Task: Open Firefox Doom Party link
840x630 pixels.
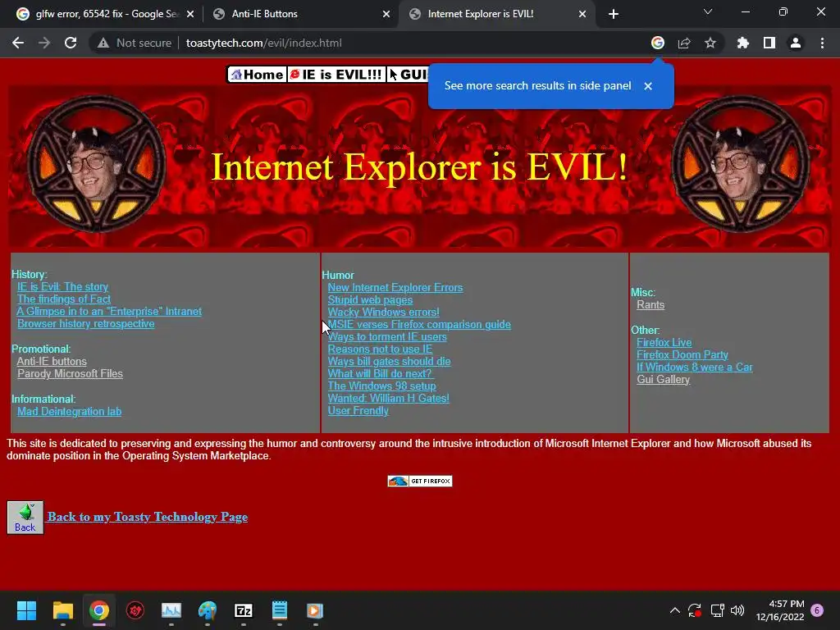Action: point(682,354)
